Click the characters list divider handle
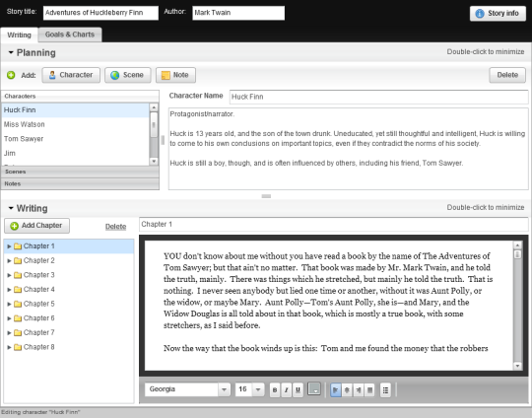The image size is (532, 418). click(163, 140)
